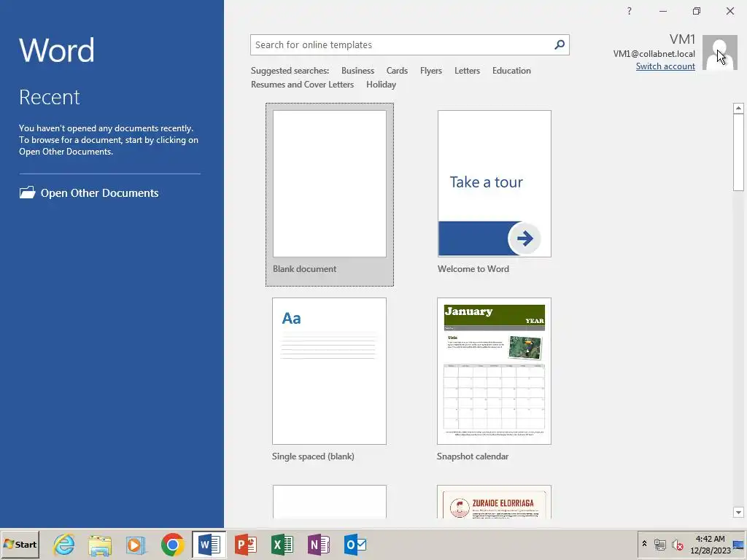Click the network tray icon
The width and height of the screenshot is (747, 560).
(x=659, y=545)
